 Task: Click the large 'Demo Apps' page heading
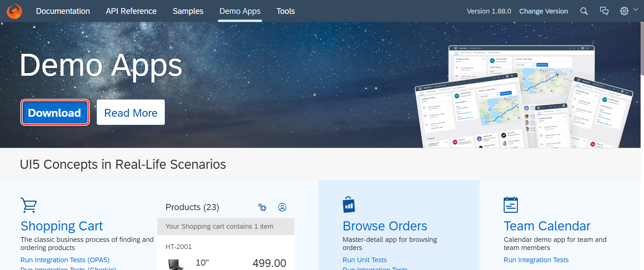(101, 65)
